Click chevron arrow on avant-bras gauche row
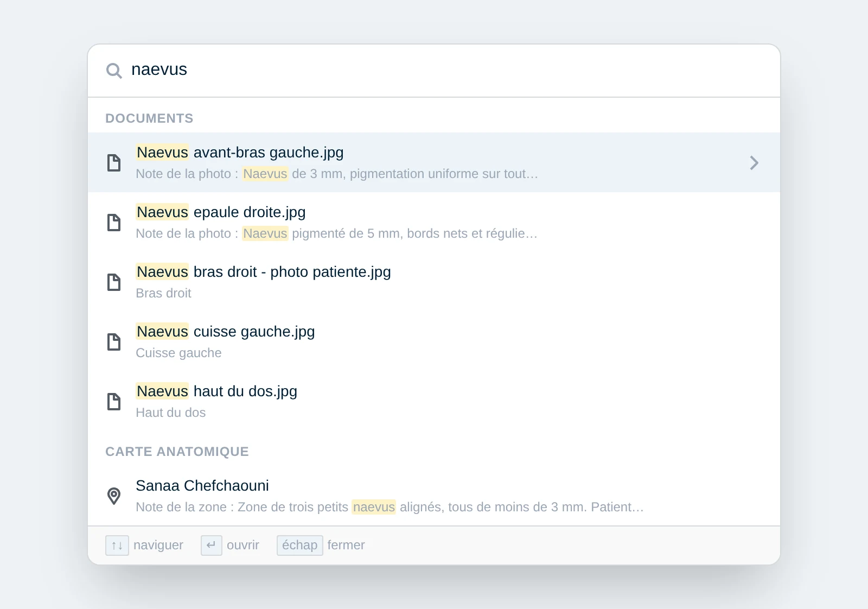This screenshot has height=609, width=868. [754, 163]
